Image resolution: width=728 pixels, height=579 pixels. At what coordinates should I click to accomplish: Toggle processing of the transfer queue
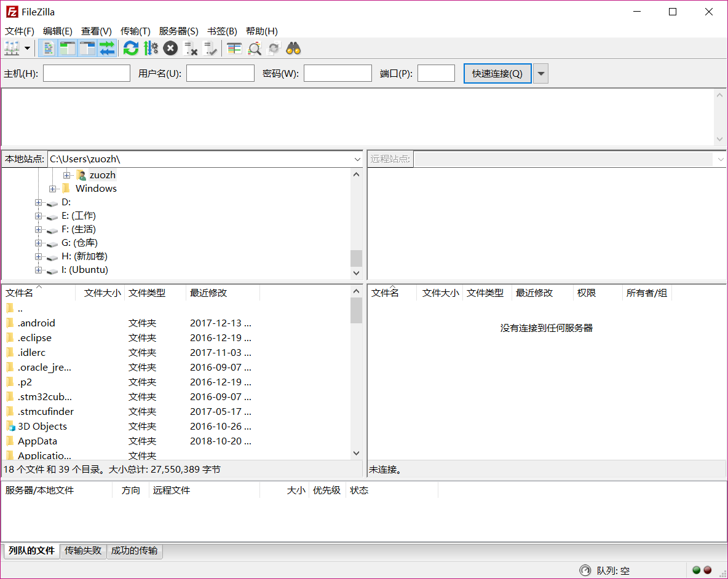(151, 48)
